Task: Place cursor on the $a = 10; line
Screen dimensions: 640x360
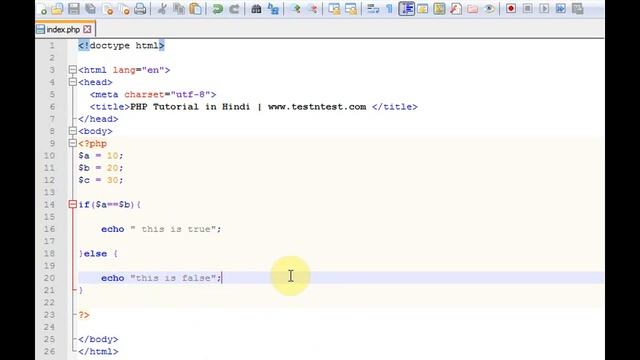Action: click(x=101, y=156)
